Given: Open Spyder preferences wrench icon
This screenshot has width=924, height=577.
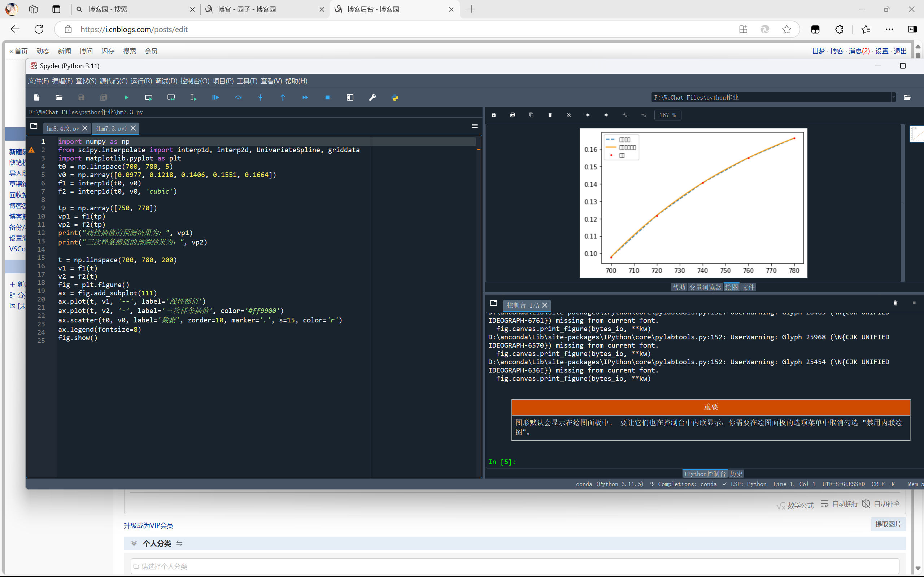Looking at the screenshot, I should click(x=372, y=98).
